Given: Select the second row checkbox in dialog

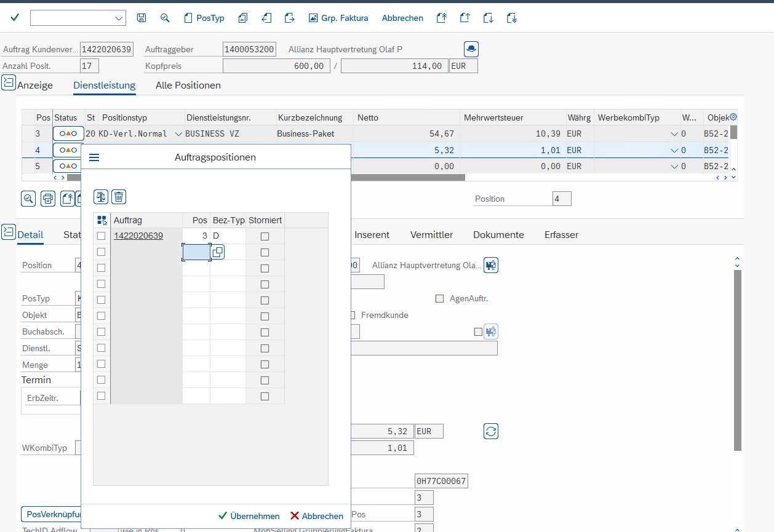Looking at the screenshot, I should coord(102,252).
